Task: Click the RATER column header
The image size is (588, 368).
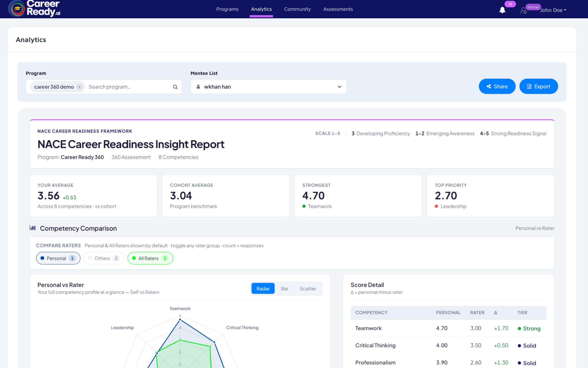Action: click(x=477, y=313)
